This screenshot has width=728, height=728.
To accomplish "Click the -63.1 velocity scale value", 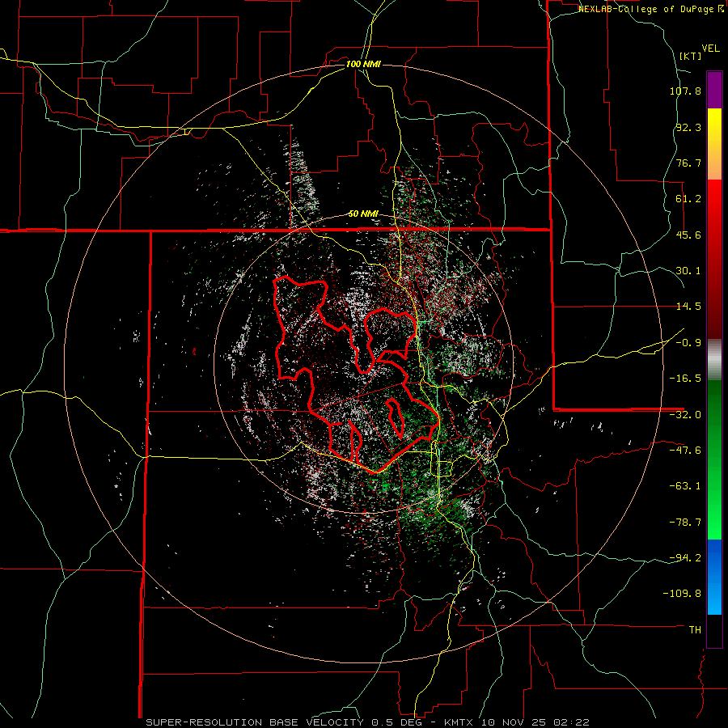I will [685, 486].
